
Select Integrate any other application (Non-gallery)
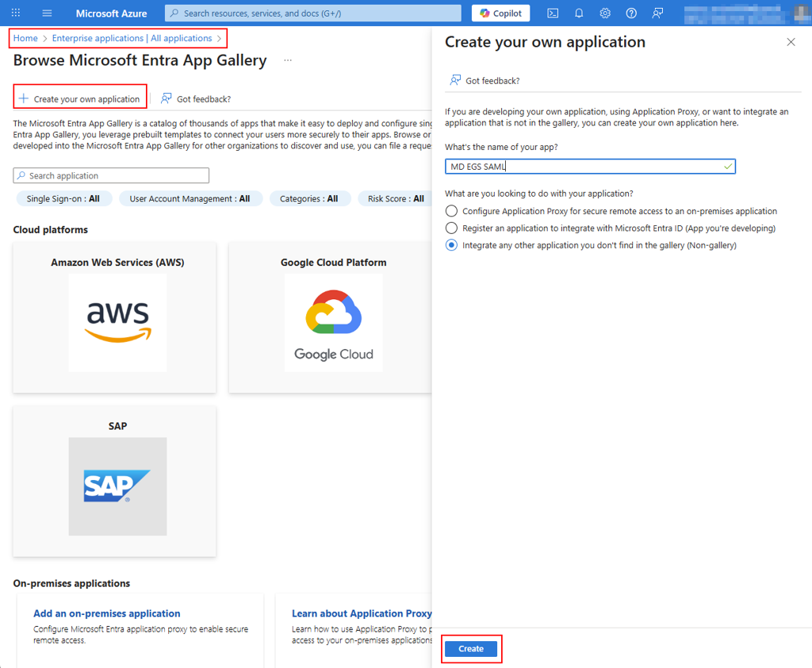pyautogui.click(x=451, y=246)
